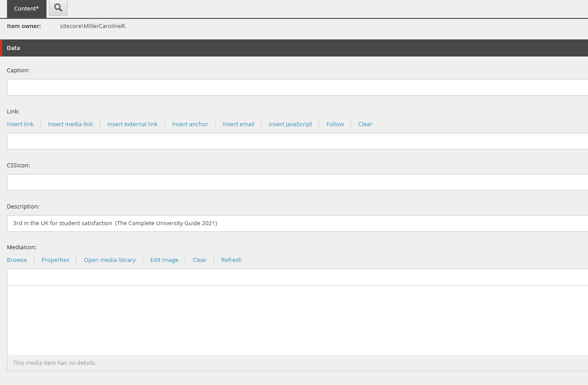Click into the CSSIcon input field
Screen dimensions: 588x385
click(175, 182)
